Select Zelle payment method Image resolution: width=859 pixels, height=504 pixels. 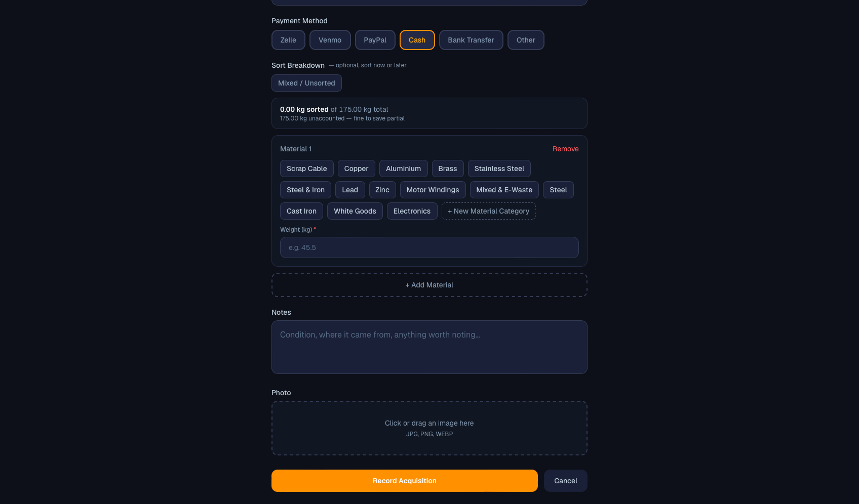click(x=288, y=40)
